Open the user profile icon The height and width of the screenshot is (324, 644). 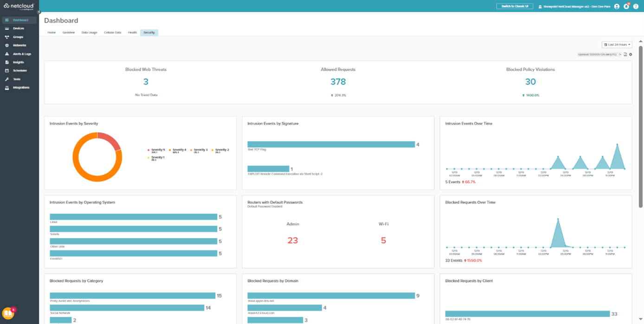(617, 6)
